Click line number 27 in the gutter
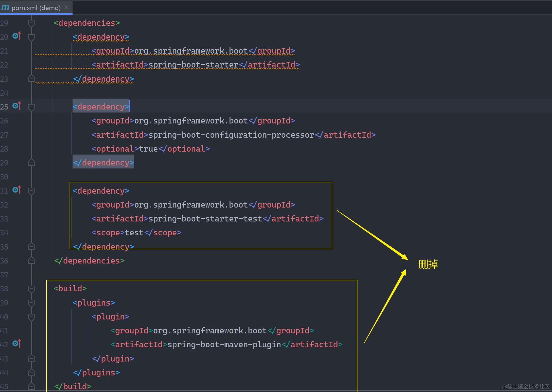This screenshot has height=392, width=552. 4,135
